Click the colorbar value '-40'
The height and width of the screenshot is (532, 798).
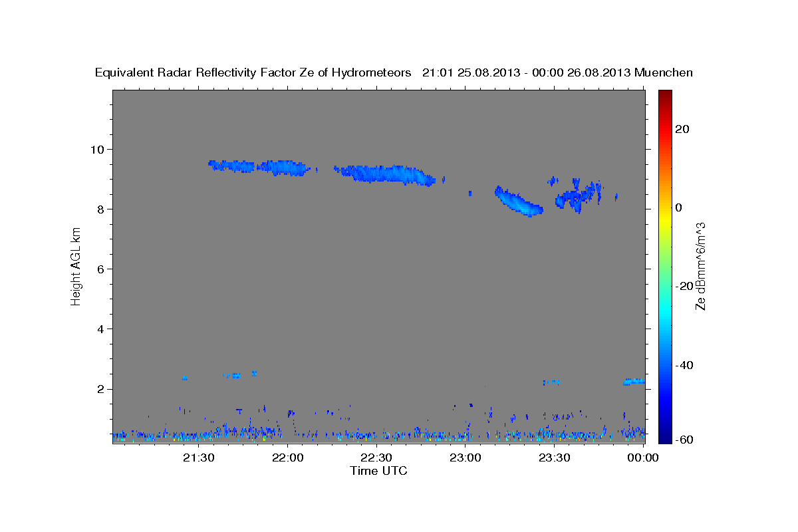point(684,364)
